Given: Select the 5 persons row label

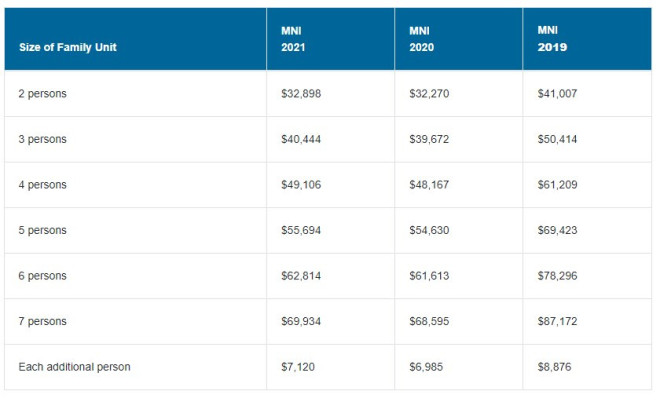Looking at the screenshot, I should [x=42, y=230].
